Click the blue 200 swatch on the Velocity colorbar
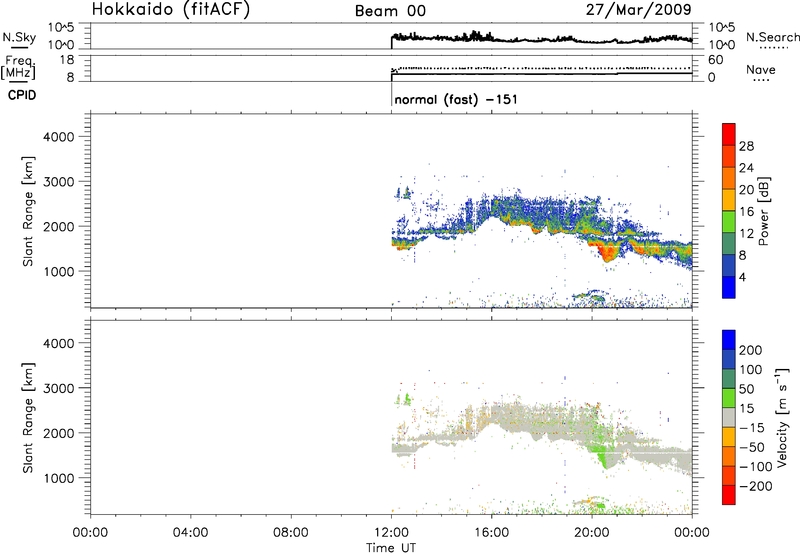Image resolution: width=800 pixels, height=554 pixels. (x=729, y=340)
